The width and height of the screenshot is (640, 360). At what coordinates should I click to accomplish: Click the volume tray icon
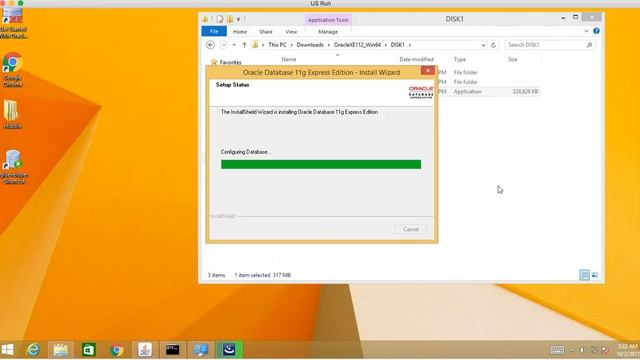point(582,350)
